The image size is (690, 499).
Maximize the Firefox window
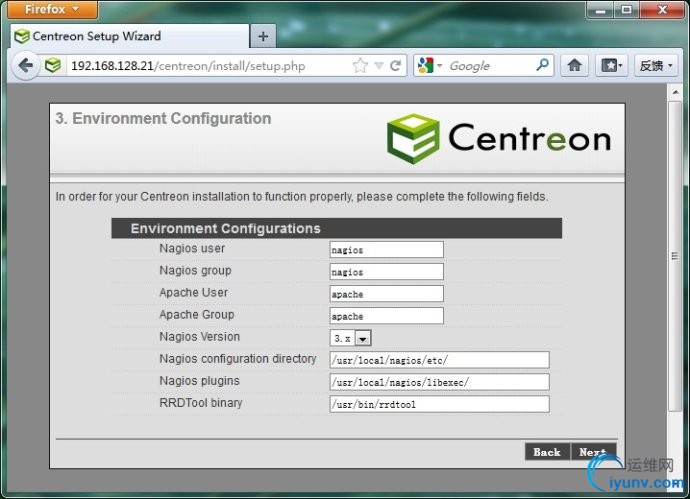click(627, 10)
